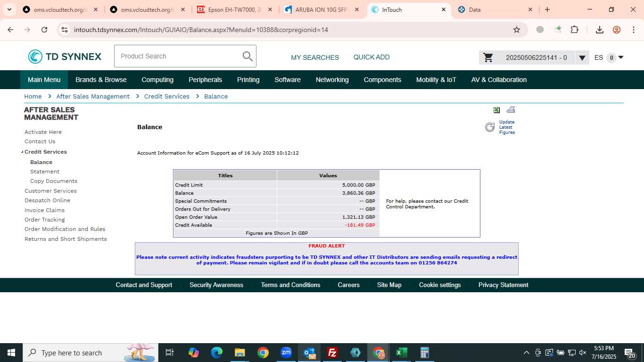Go to Home breadcrumb

click(33, 96)
